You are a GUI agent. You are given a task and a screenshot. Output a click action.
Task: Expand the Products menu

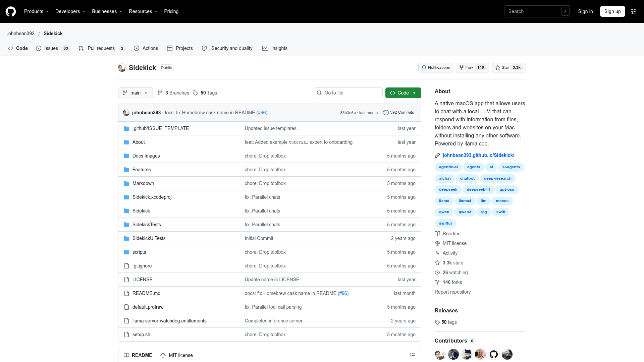pyautogui.click(x=36, y=11)
